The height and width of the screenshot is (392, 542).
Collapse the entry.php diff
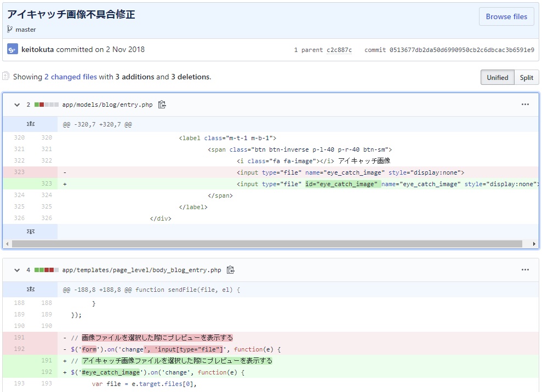click(17, 105)
